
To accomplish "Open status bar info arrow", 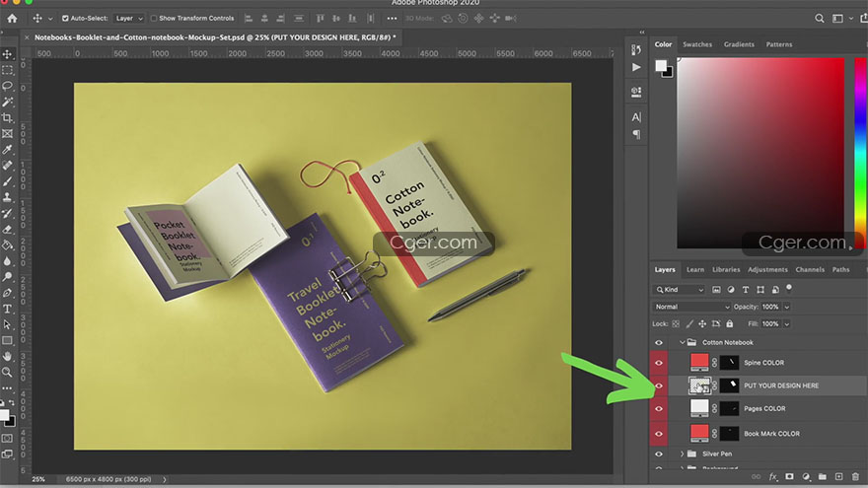I will pos(165,479).
